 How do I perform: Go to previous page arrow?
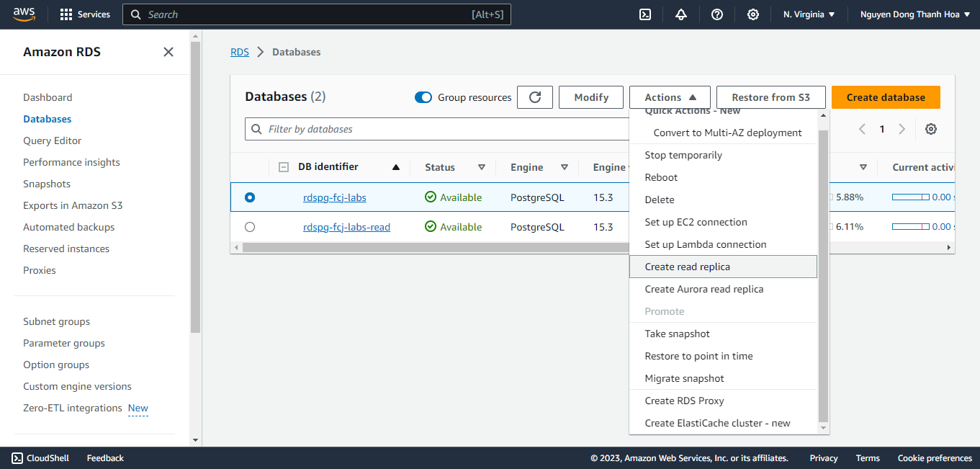862,129
